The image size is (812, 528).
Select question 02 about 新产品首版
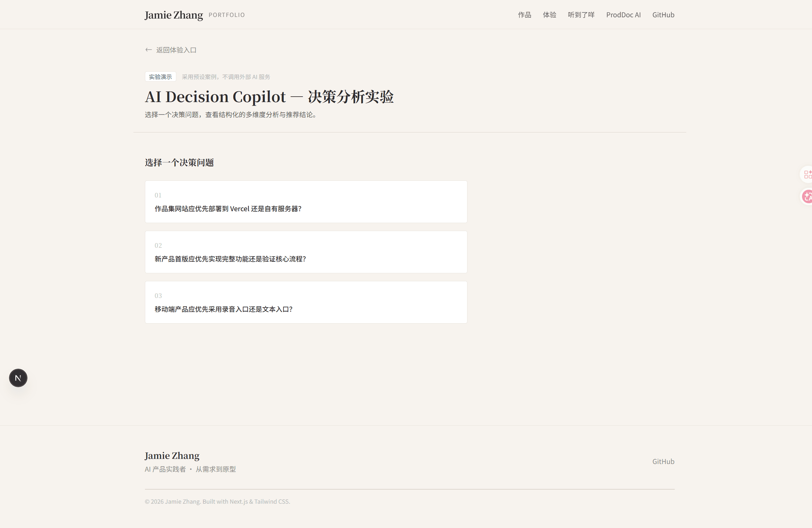coord(306,252)
